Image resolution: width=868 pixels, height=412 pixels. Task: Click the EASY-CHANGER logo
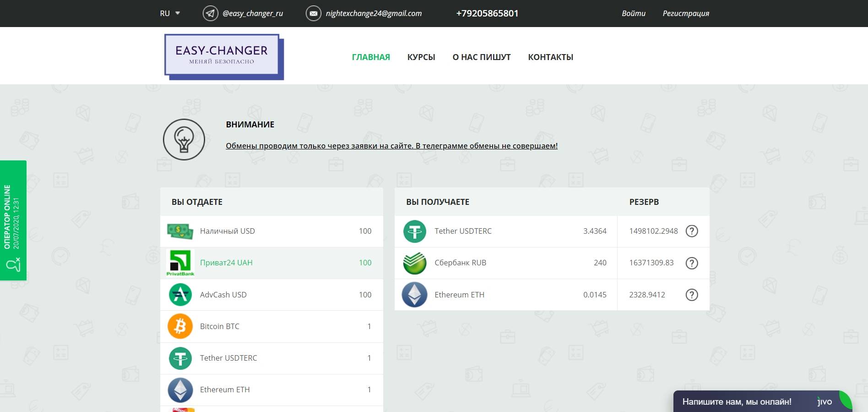(224, 57)
